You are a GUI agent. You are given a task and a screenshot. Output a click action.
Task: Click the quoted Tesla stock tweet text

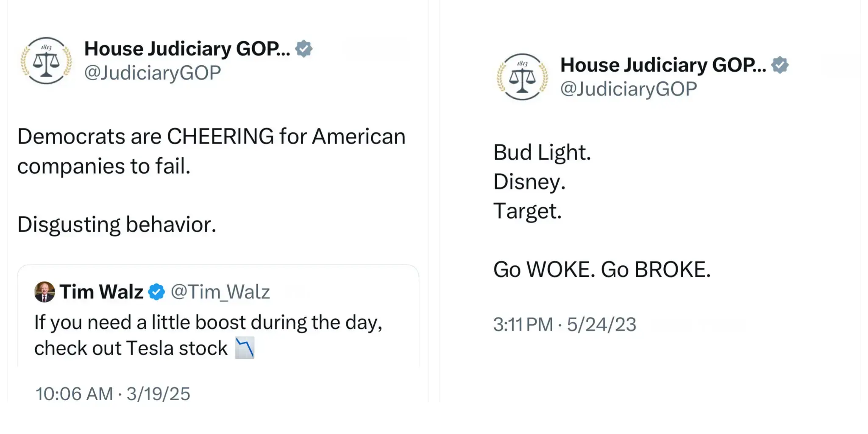click(x=208, y=335)
